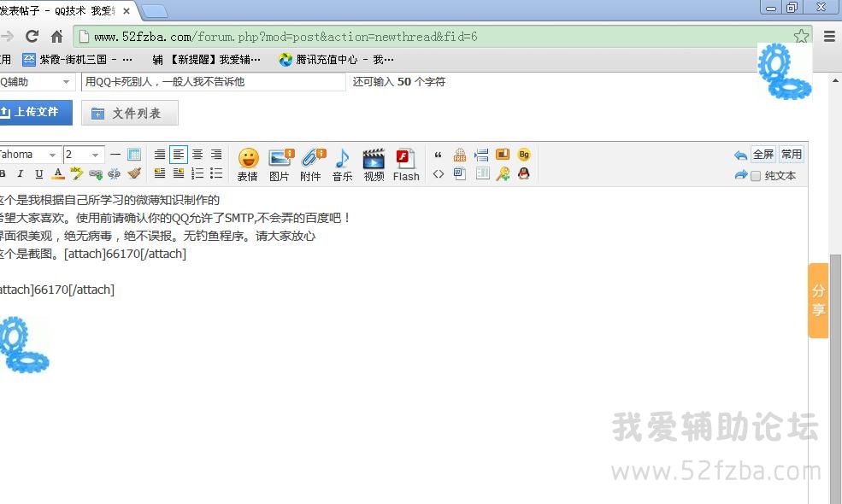Float content right
The width and height of the screenshot is (842, 504).
pos(179,173)
